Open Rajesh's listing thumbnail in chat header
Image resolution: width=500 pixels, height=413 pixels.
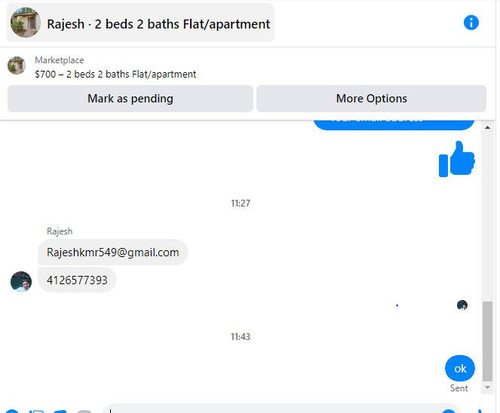click(x=25, y=23)
